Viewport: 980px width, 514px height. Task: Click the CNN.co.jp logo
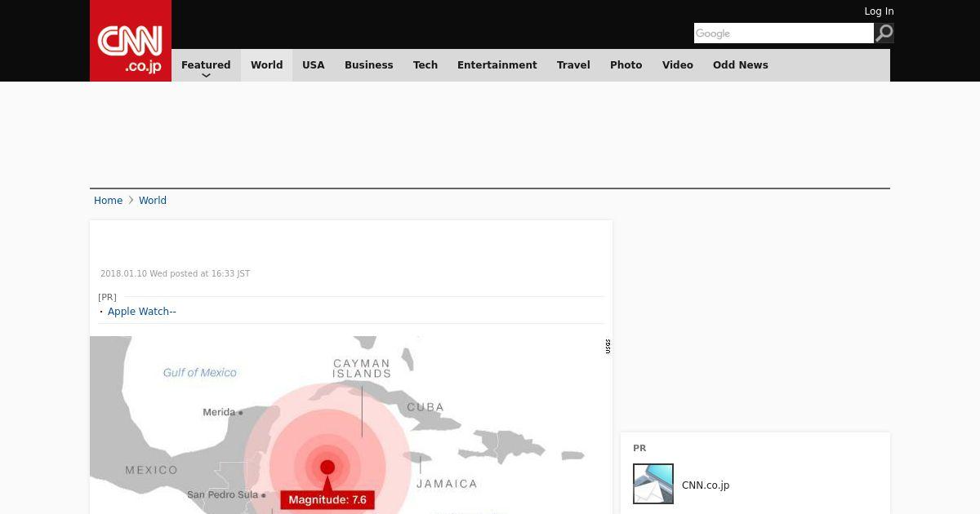coord(131,41)
